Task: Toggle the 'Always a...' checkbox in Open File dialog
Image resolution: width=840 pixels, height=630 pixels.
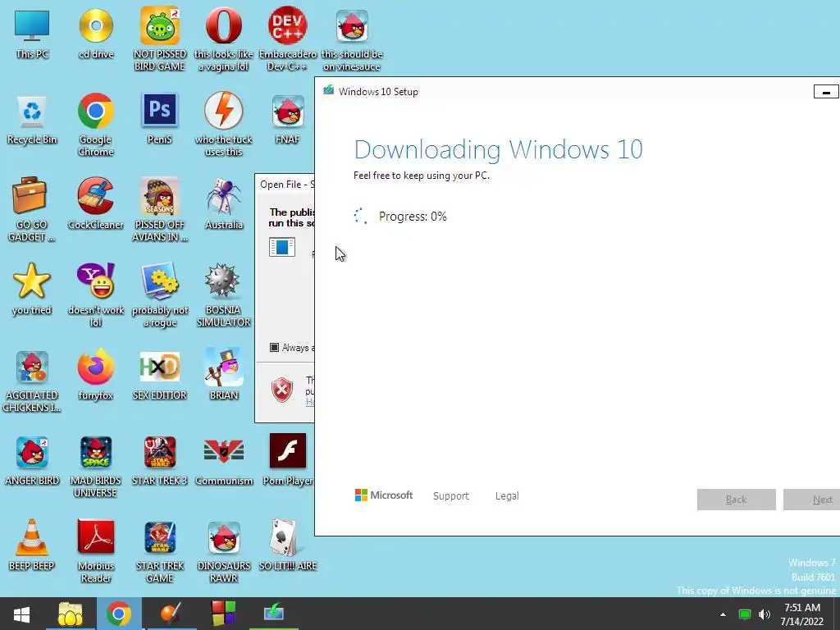Action: pyautogui.click(x=274, y=348)
